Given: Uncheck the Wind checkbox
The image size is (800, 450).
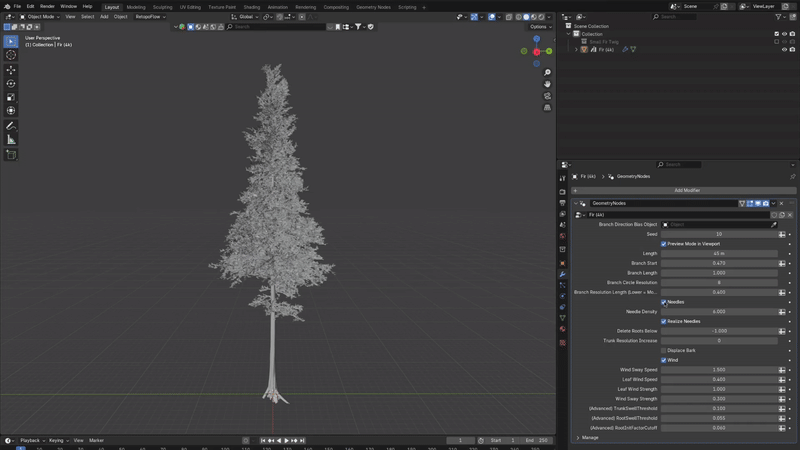Looking at the screenshot, I should click(664, 360).
